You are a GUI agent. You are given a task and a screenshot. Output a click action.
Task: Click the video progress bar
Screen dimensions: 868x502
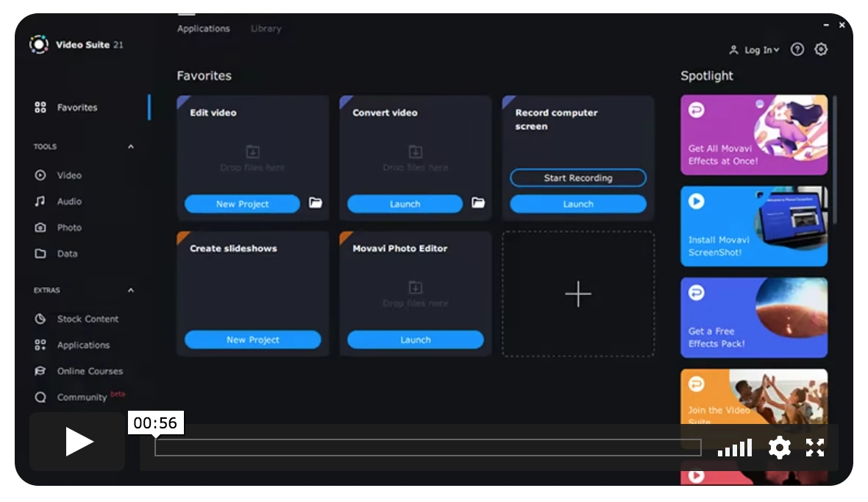[x=428, y=447]
